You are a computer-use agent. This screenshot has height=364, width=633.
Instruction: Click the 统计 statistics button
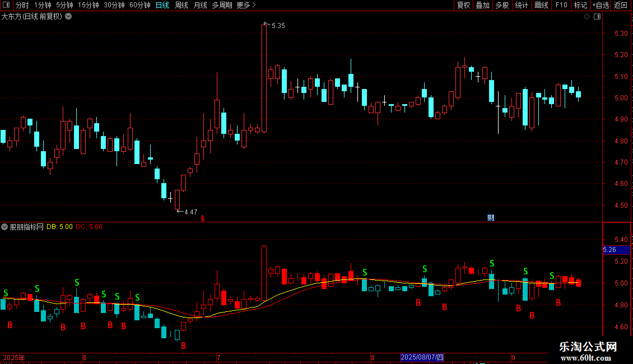point(522,5)
